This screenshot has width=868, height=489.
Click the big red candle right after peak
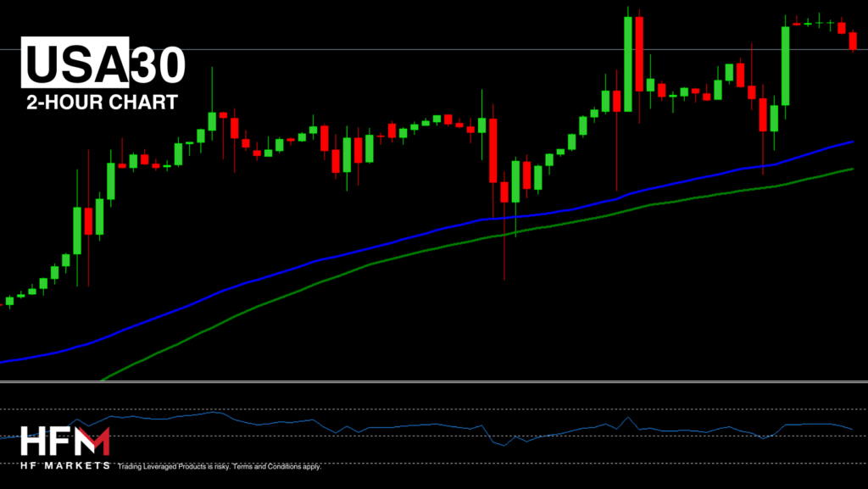pyautogui.click(x=638, y=53)
